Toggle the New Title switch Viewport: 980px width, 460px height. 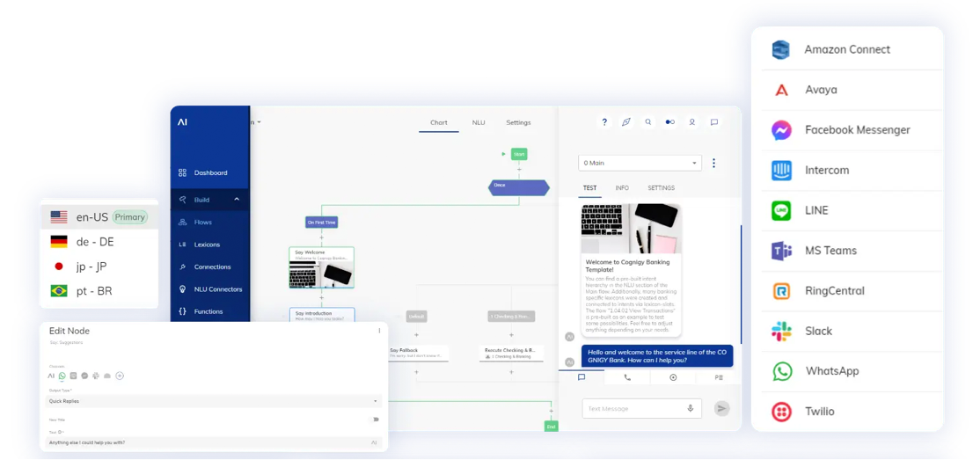[x=375, y=420]
